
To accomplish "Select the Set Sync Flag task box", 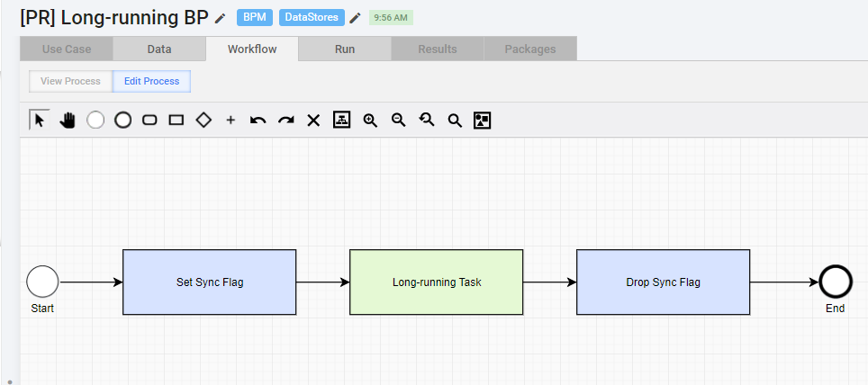I will (209, 282).
